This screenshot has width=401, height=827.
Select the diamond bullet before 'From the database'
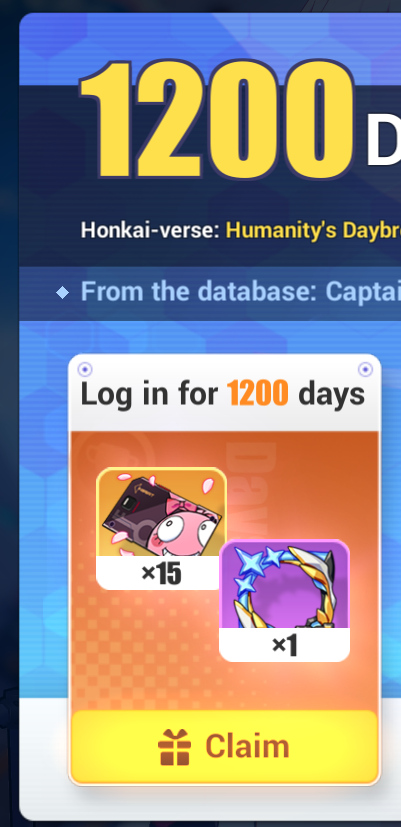pos(62,293)
